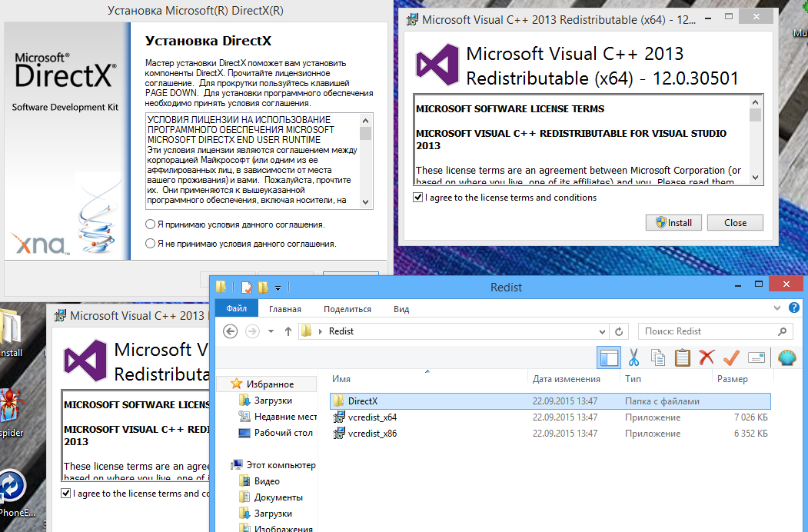
Task: Open the Главная ribbon tab
Action: click(x=285, y=309)
